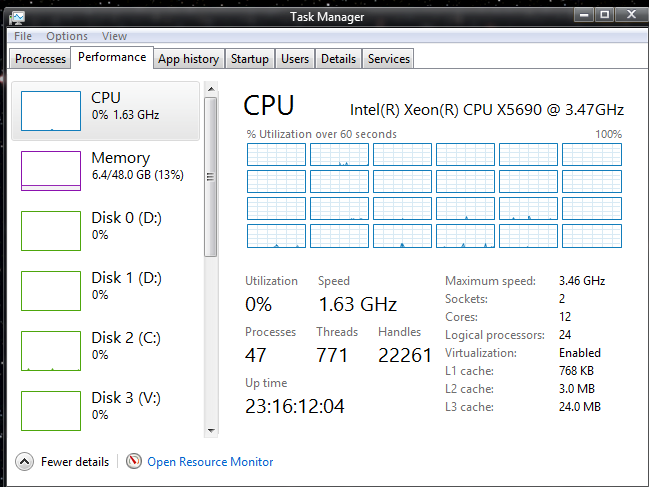This screenshot has width=649, height=487.
Task: Collapse view with Fewer details arrow
Action: [24, 461]
